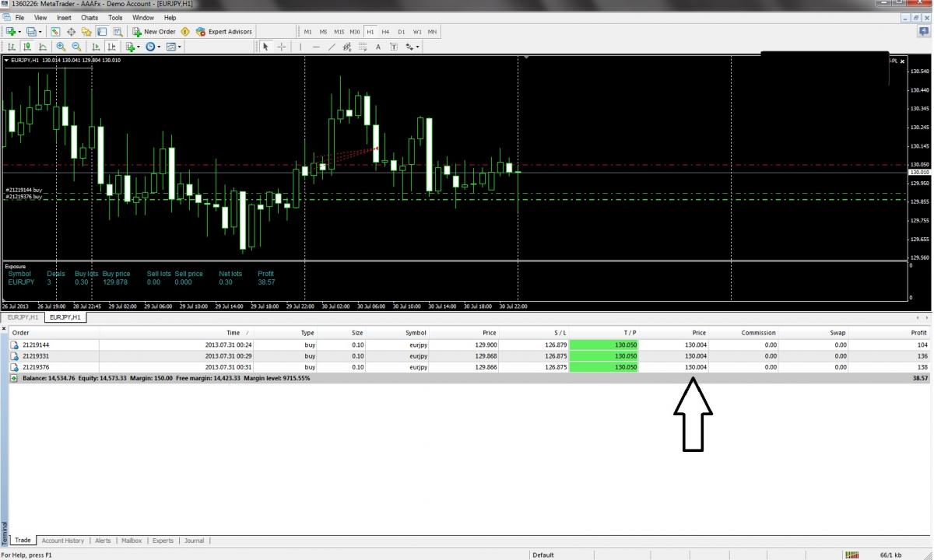Open the chart templates dropdown
Screen dimensions: 934x560
coord(180,47)
